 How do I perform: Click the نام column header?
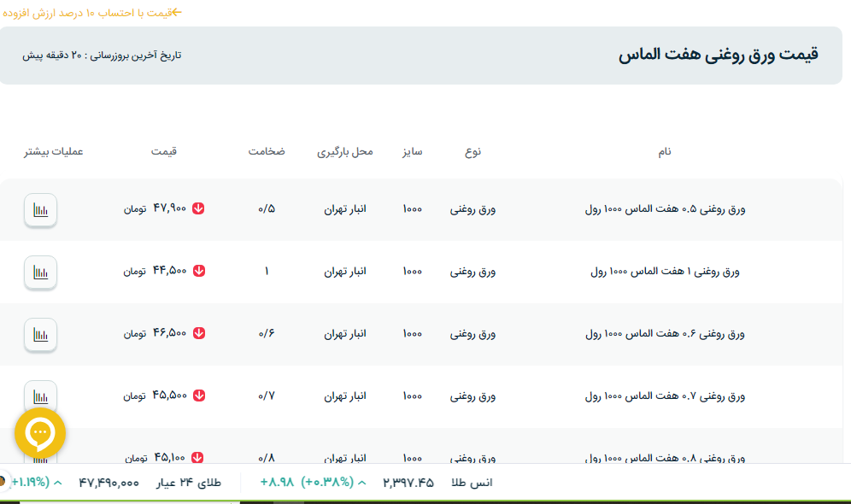tap(664, 151)
